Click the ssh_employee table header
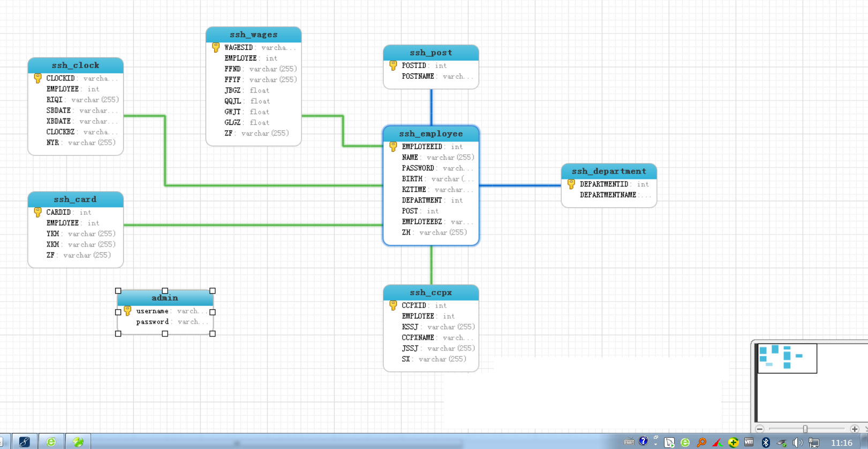Viewport: 868px width, 449px height. [431, 133]
